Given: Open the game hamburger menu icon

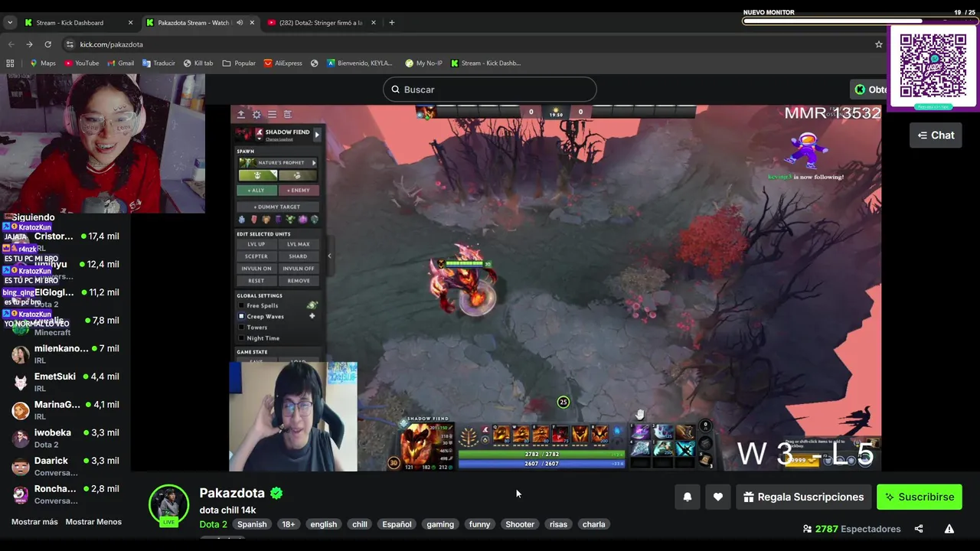Looking at the screenshot, I should (272, 114).
